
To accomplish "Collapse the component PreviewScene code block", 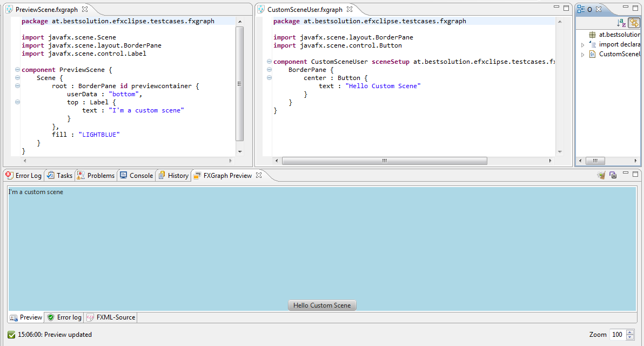I will click(18, 70).
